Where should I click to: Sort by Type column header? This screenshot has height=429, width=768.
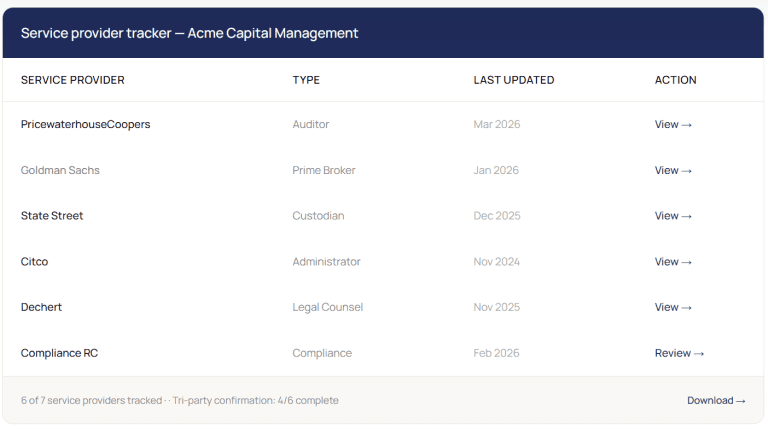pyautogui.click(x=306, y=80)
